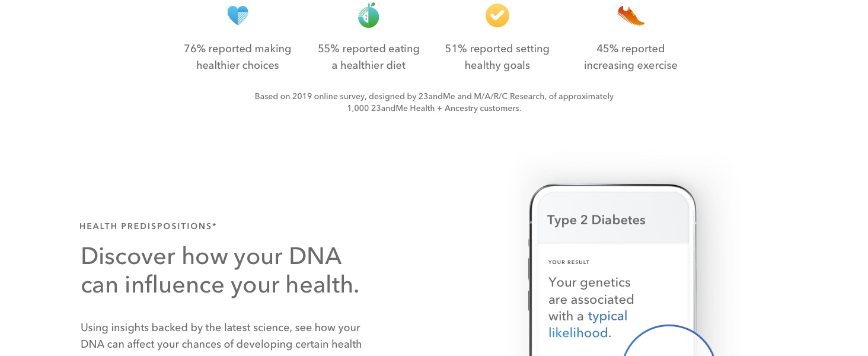Click the yellow checkmark circle icon

(497, 15)
